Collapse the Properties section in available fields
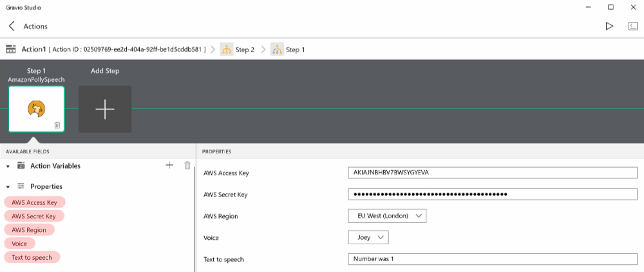644x272 pixels. coord(8,186)
